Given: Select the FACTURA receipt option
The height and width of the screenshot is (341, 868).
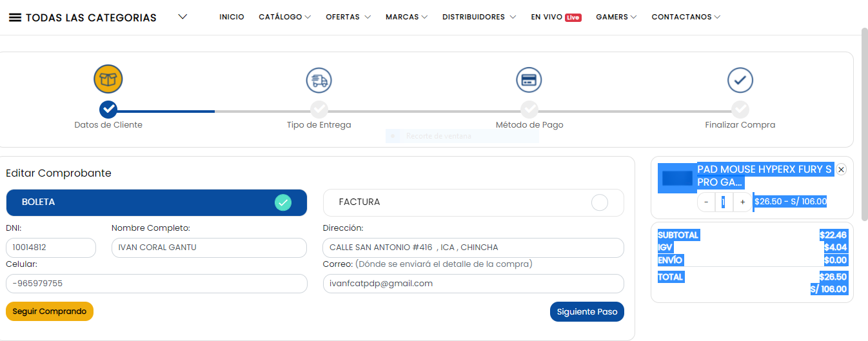Looking at the screenshot, I should (473, 202).
